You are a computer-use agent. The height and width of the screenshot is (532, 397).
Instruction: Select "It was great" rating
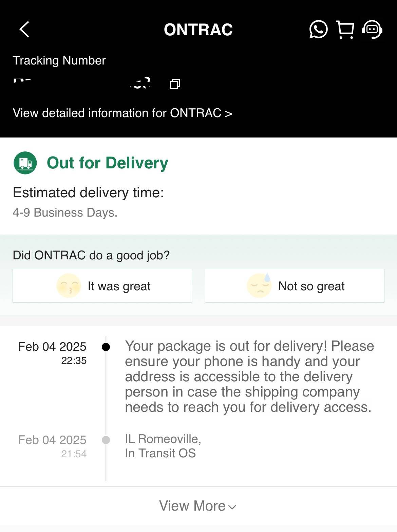119,286
